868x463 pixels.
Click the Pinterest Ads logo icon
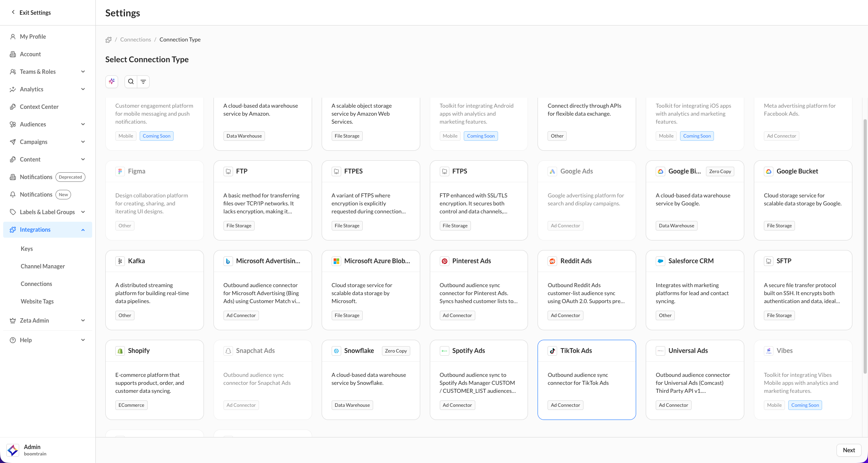[x=444, y=261]
